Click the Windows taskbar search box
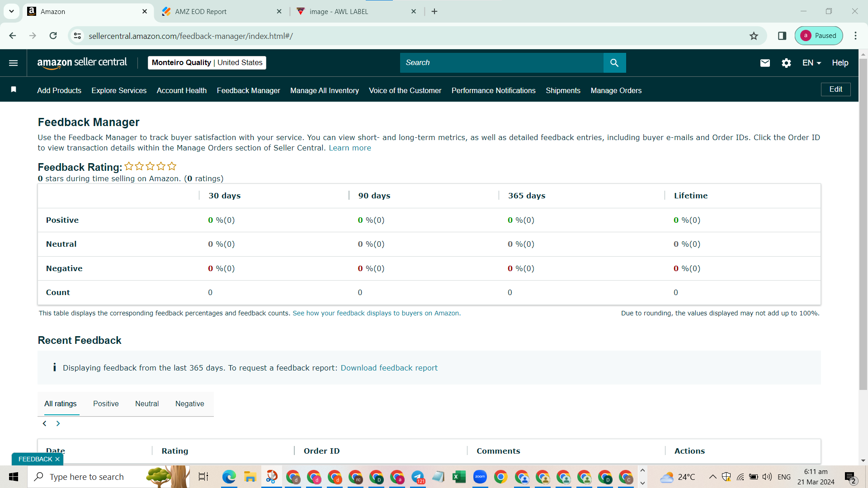This screenshot has width=868, height=488. coord(108,477)
